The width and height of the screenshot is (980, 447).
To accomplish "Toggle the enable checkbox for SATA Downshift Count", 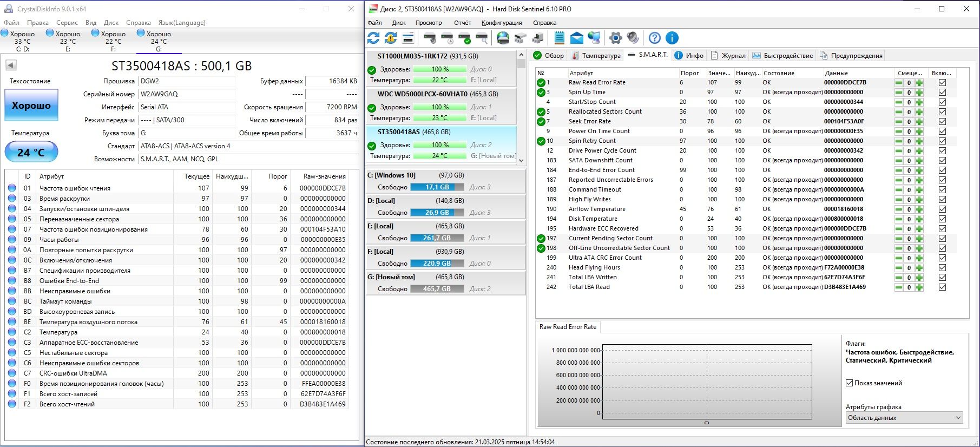I will coord(942,161).
